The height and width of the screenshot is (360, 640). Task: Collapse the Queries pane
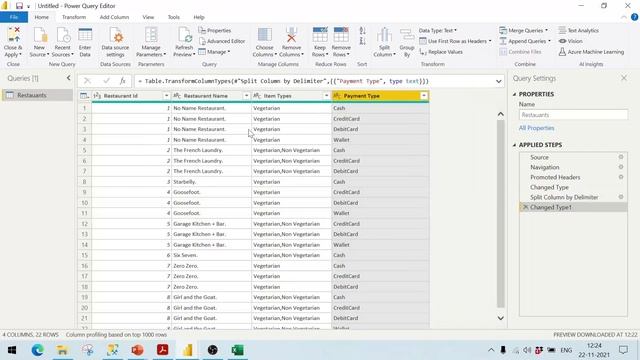(x=69, y=78)
